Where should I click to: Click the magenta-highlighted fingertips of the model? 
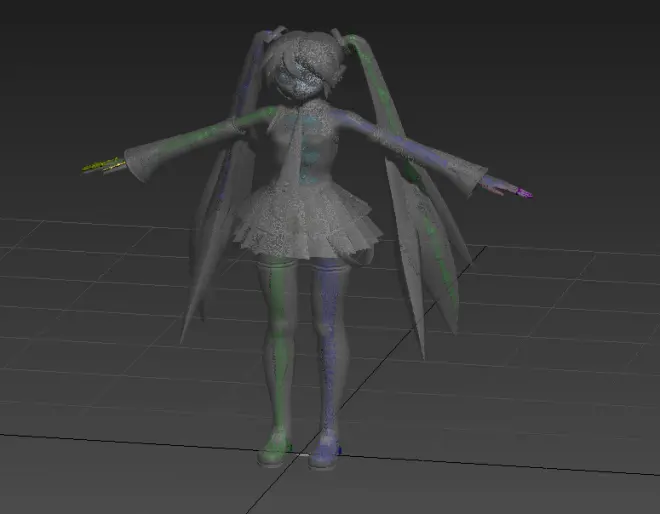pos(525,193)
